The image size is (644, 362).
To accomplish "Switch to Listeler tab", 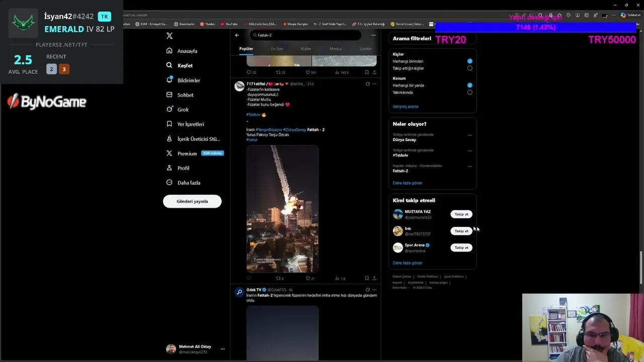I will (x=365, y=49).
